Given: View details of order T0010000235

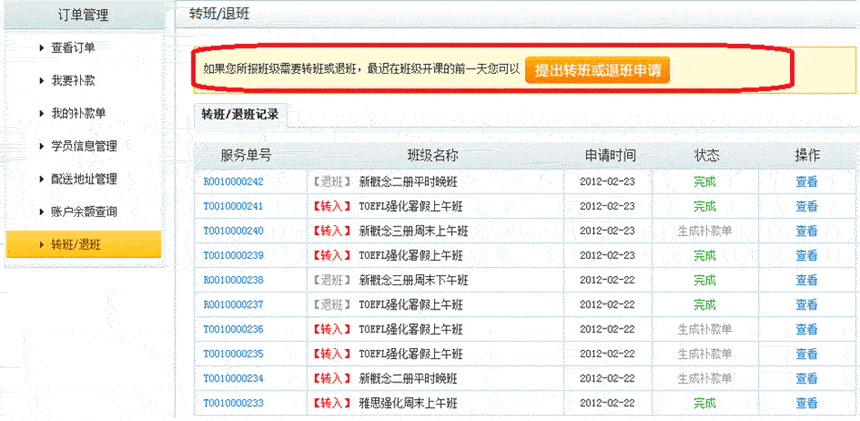Looking at the screenshot, I should (x=806, y=354).
